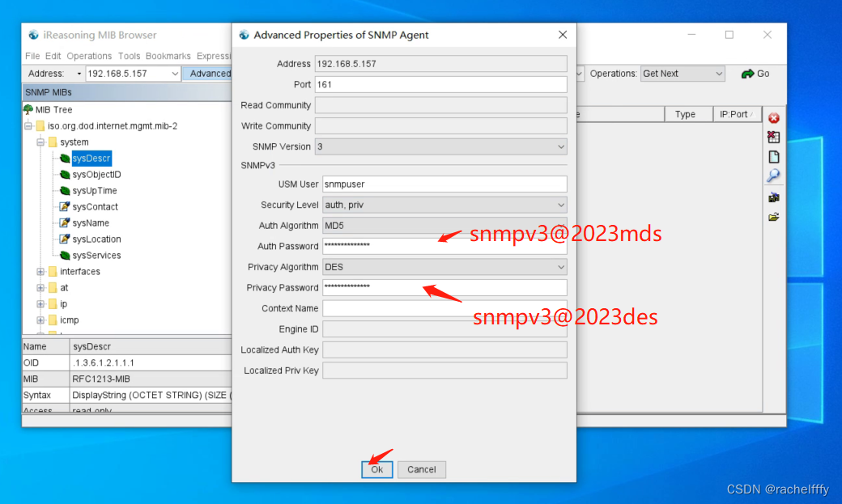Open the Tools menu

tap(130, 56)
